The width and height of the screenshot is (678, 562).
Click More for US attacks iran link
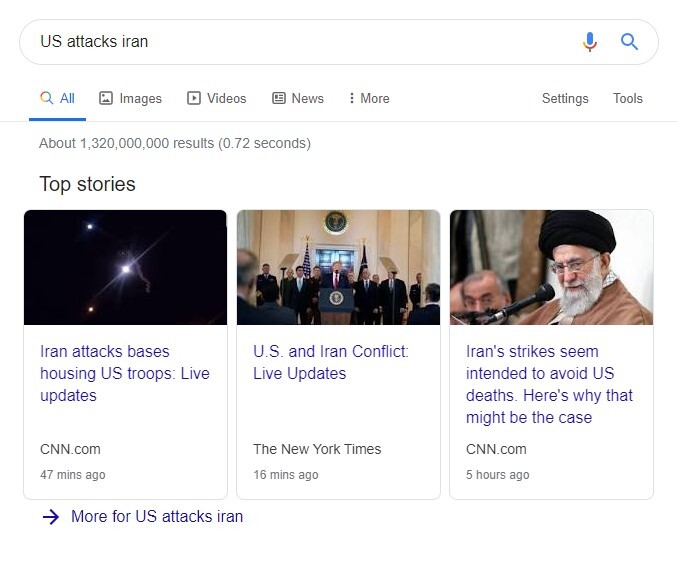pos(157,517)
